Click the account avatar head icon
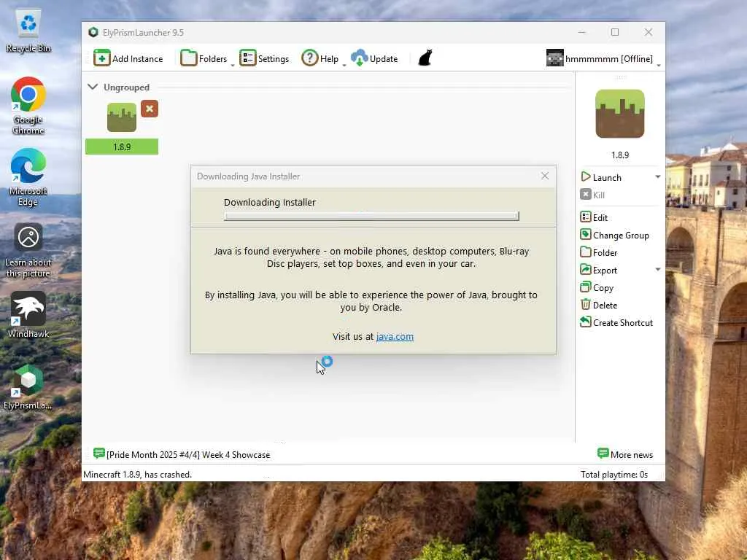Viewport: 747px width, 560px height. click(554, 58)
